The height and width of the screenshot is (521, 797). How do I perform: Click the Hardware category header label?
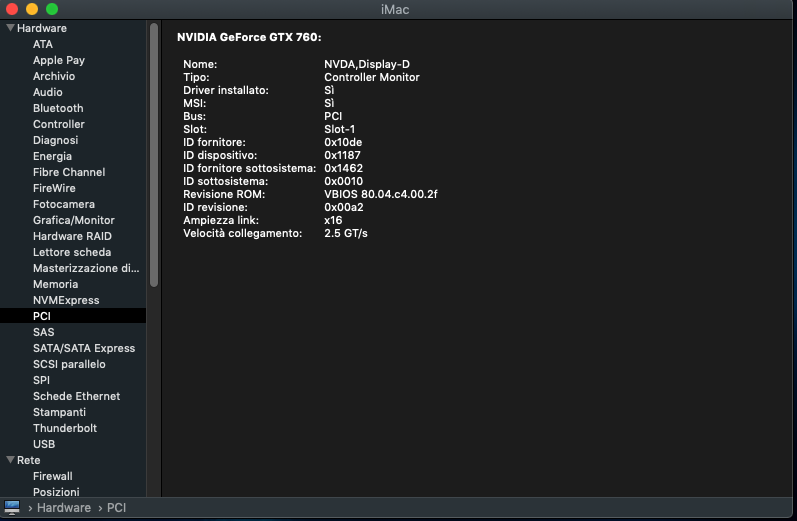click(42, 28)
